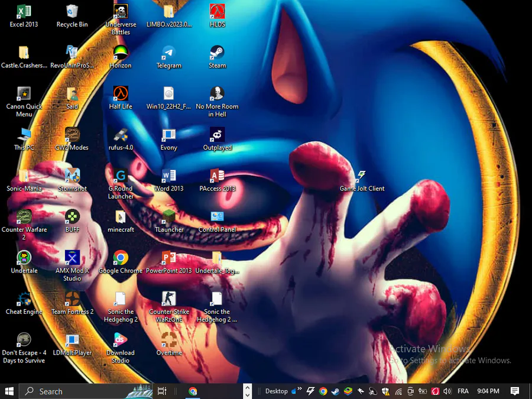Select the Canon Quick Menu icon
This screenshot has width=532, height=399.
(x=24, y=102)
